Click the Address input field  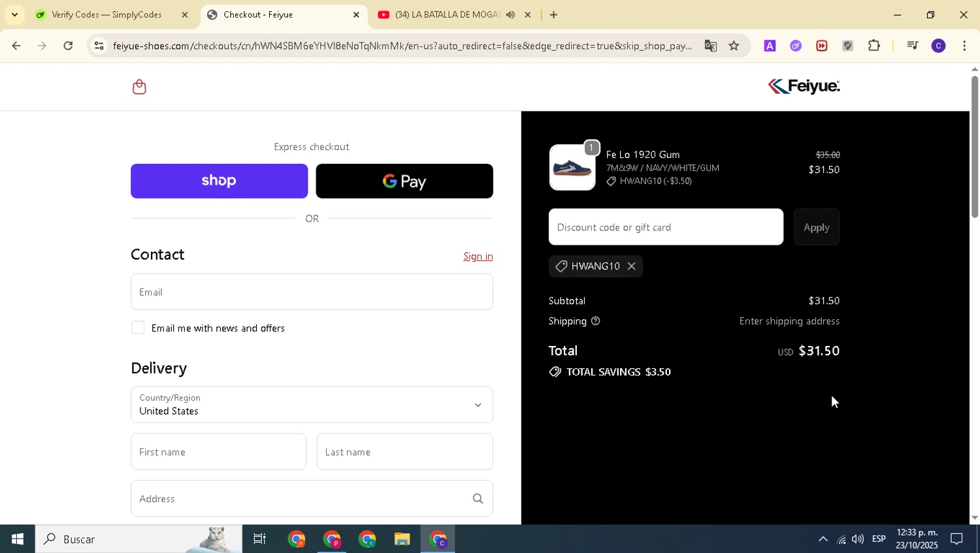click(312, 499)
